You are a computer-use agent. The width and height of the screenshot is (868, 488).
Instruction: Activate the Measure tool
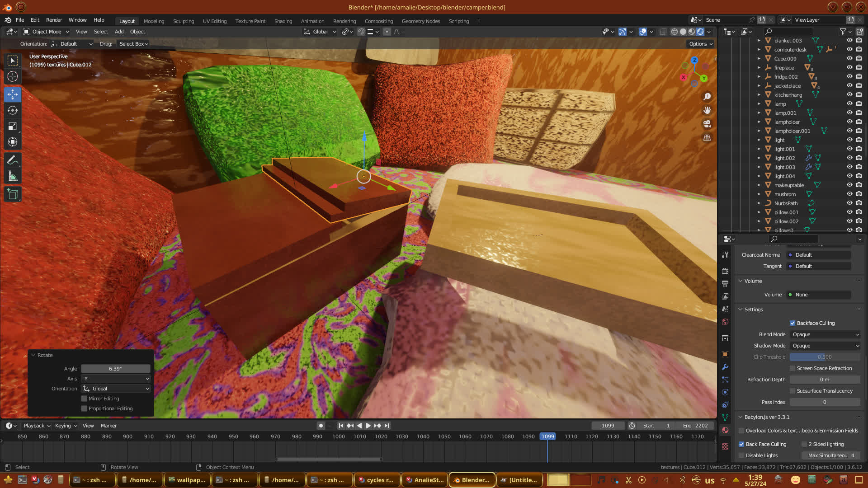pos(13,177)
